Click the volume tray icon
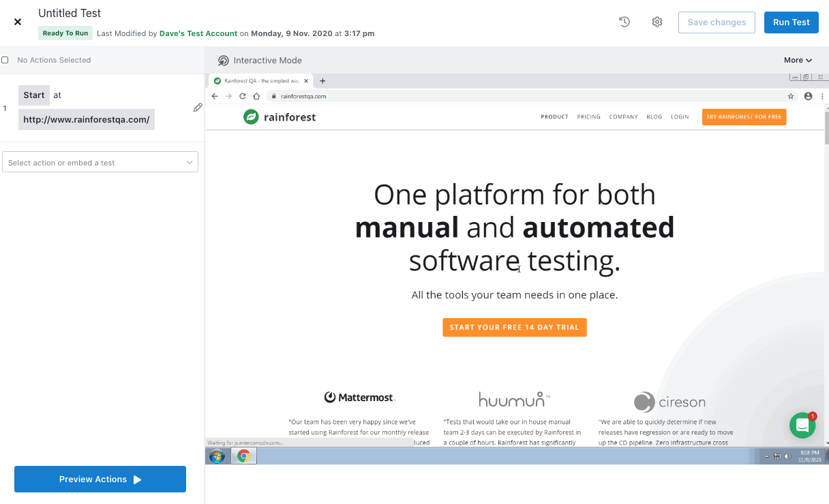The width and height of the screenshot is (829, 504). coord(787,456)
